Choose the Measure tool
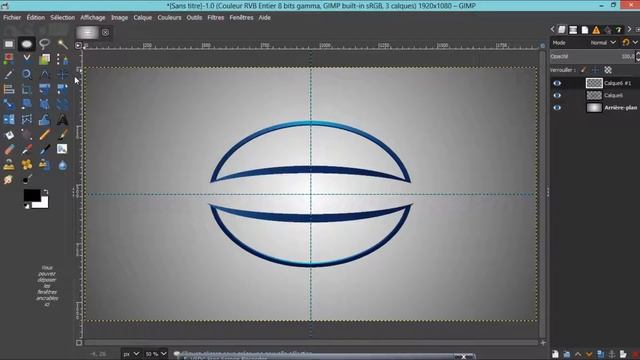This screenshot has height=360, width=640. (44, 74)
